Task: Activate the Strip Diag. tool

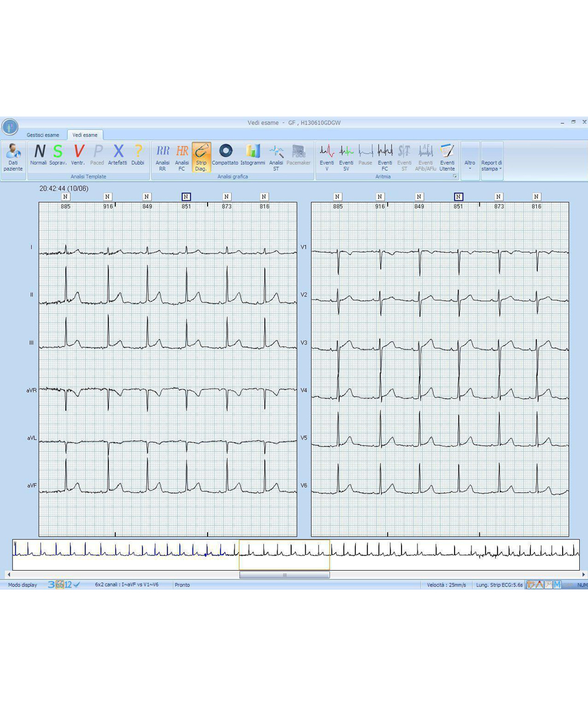Action: (x=201, y=156)
